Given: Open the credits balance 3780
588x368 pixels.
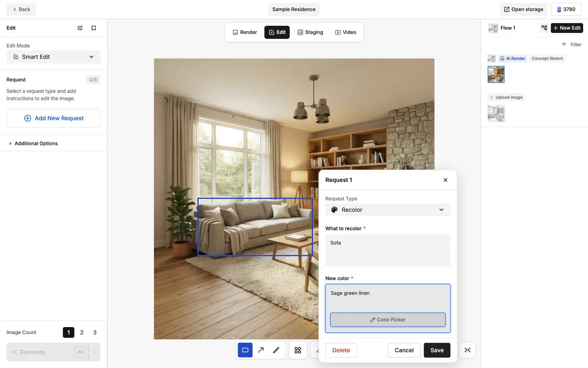Looking at the screenshot, I should [566, 9].
